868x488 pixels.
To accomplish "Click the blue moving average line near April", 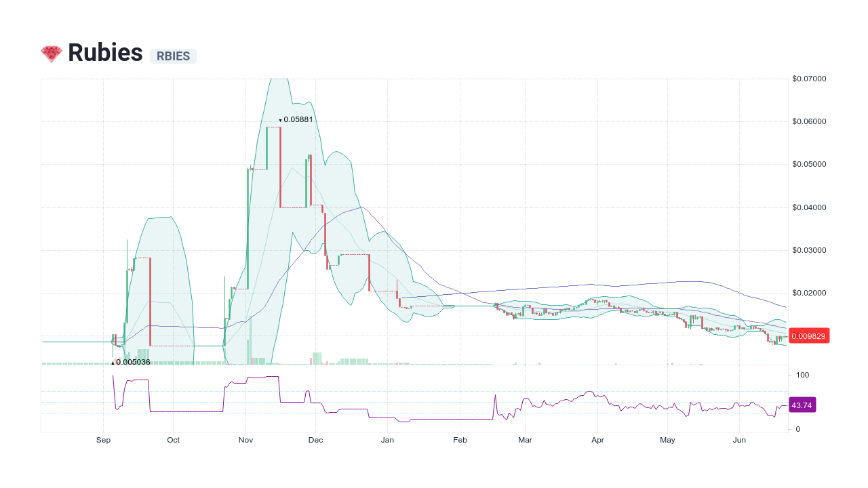I will coord(597,284).
